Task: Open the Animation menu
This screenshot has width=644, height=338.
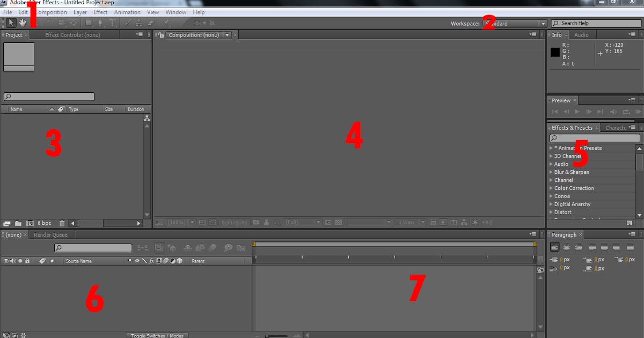Action: point(127,12)
